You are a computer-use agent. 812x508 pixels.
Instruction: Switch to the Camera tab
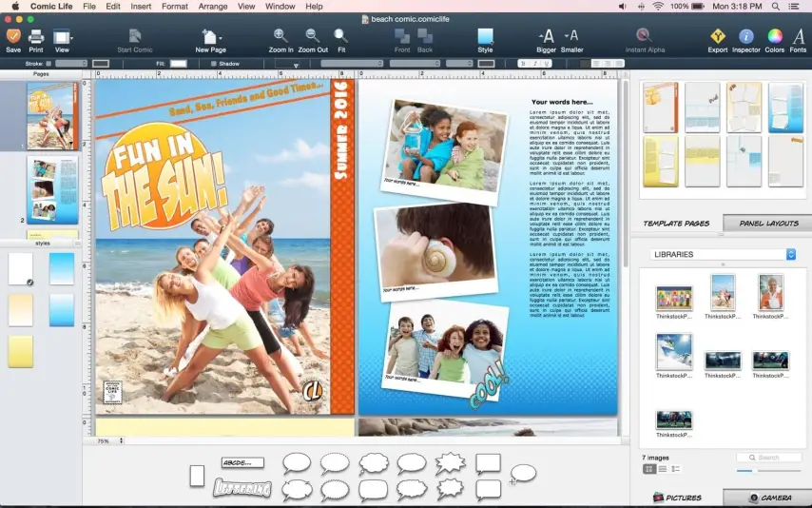pos(767,498)
